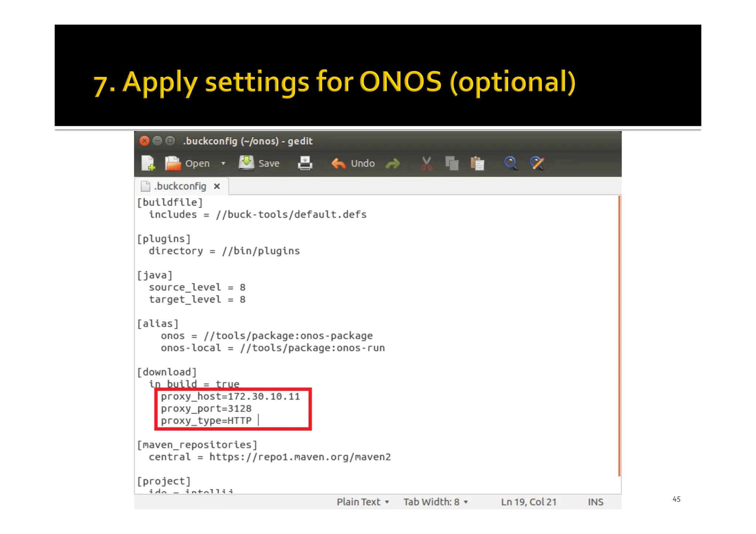
Task: Close the .buckconfig tab with its X
Action: point(217,186)
